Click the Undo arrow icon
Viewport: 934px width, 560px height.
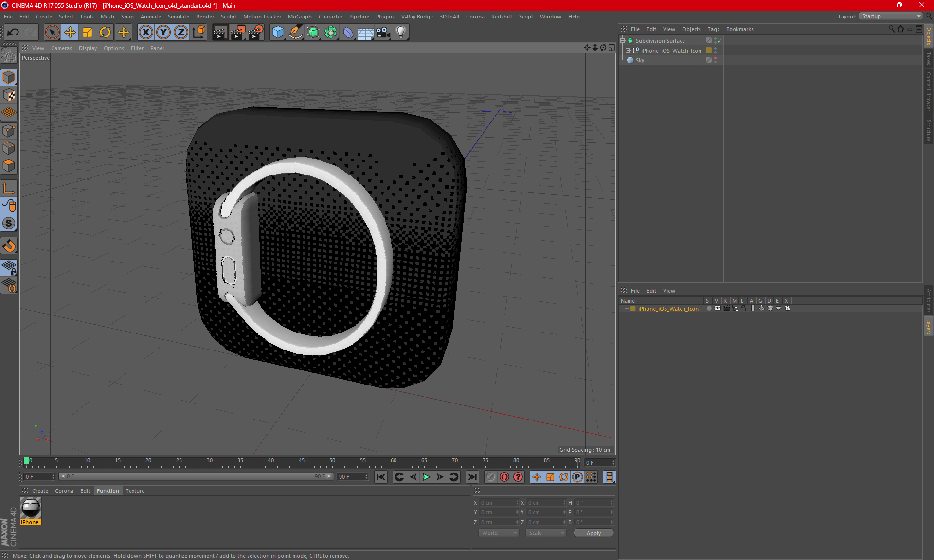(13, 33)
